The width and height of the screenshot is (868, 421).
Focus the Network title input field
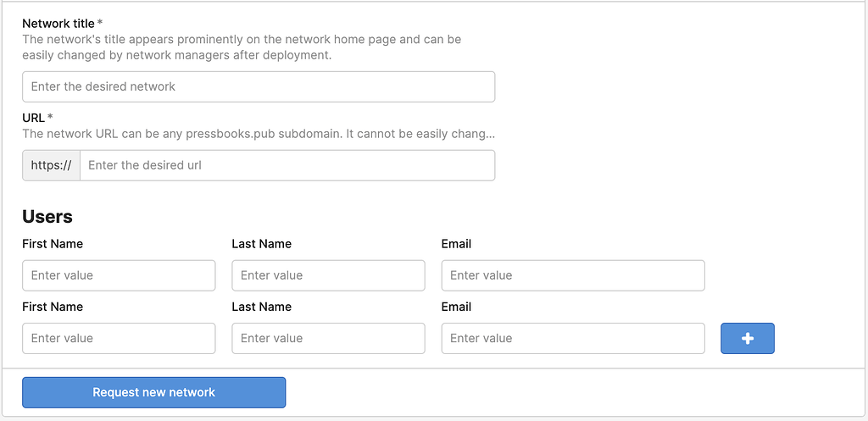coord(259,86)
